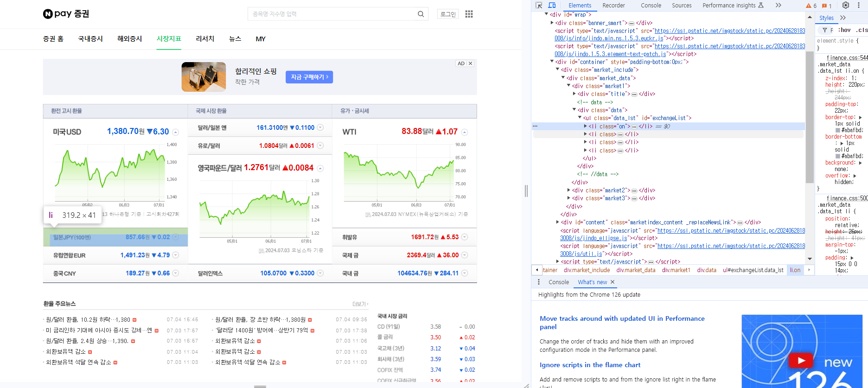The image size is (868, 388).
Task: Close the What's new drawer tab
Action: [x=612, y=282]
